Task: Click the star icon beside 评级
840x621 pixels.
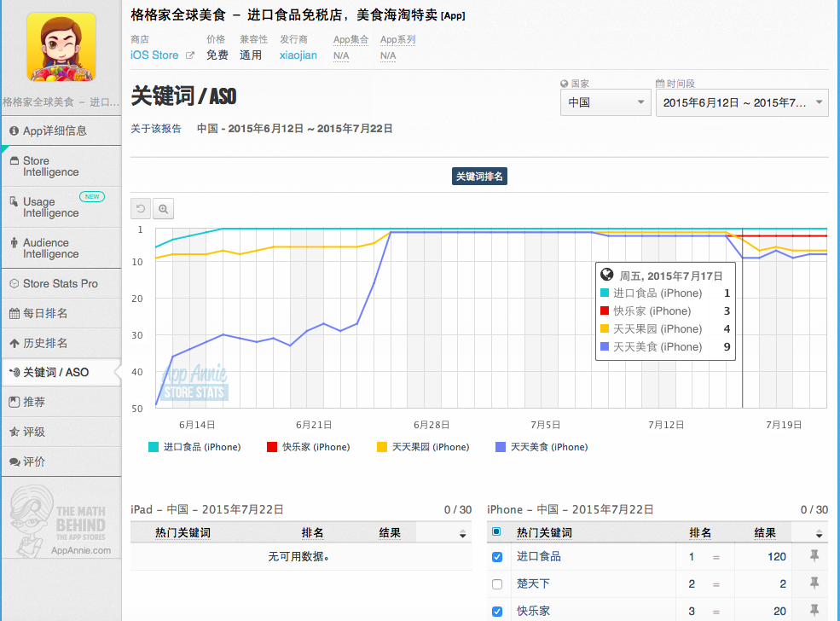Action: (14, 432)
